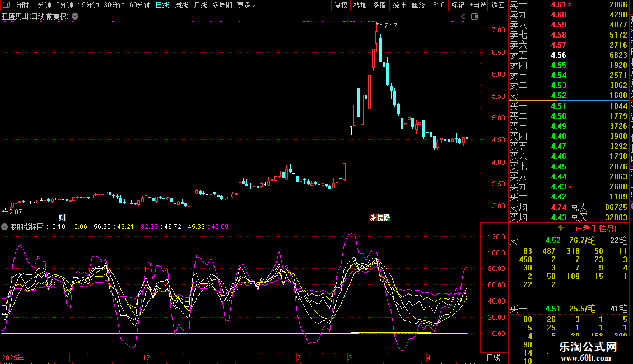Toggle the chart panel layout icon

(x=474, y=17)
